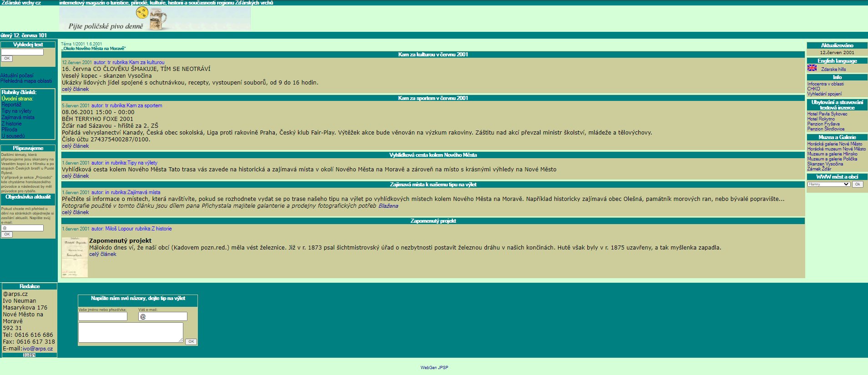Click the ivo@arps.cz email link

point(38,349)
